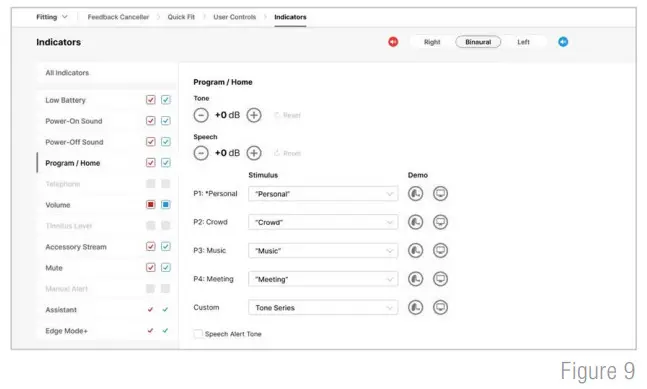Select All Indicators in the list
Screen dimensions: 647x389
pos(107,73)
